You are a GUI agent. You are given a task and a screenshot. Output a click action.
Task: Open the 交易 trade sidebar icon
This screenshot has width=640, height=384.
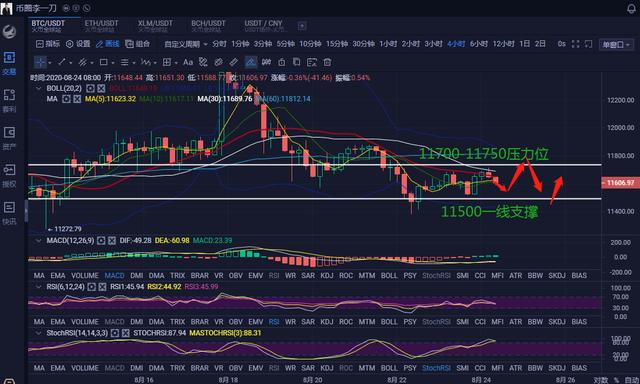click(9, 63)
